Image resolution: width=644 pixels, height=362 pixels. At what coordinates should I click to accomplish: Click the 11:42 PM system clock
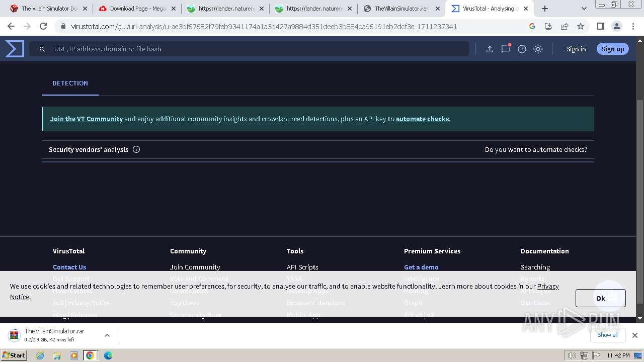pyautogui.click(x=618, y=355)
